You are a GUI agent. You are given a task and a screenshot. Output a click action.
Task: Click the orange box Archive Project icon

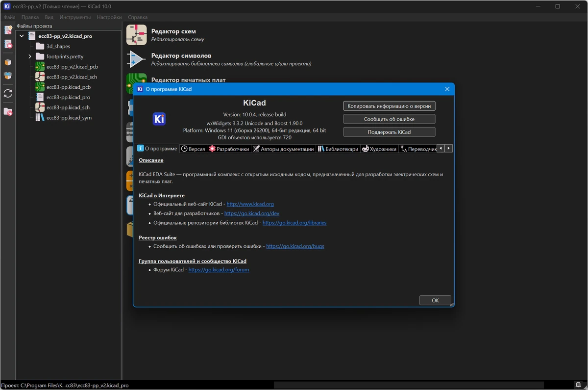(8, 62)
